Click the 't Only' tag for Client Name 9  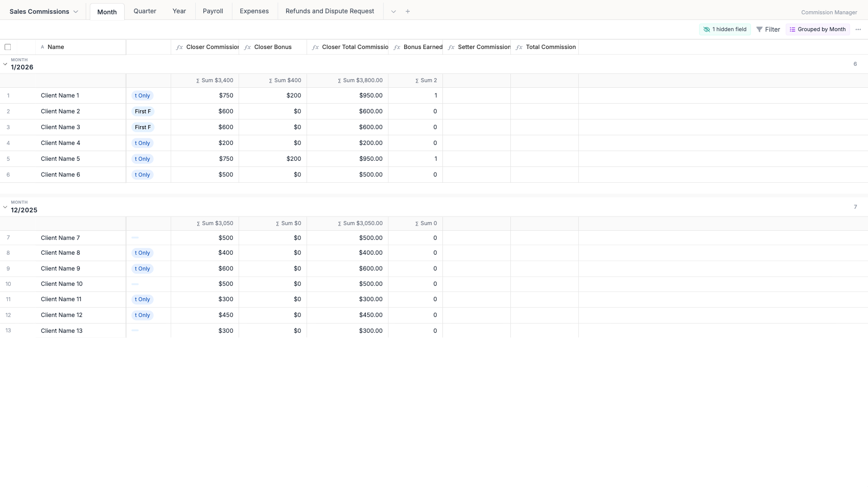point(143,269)
